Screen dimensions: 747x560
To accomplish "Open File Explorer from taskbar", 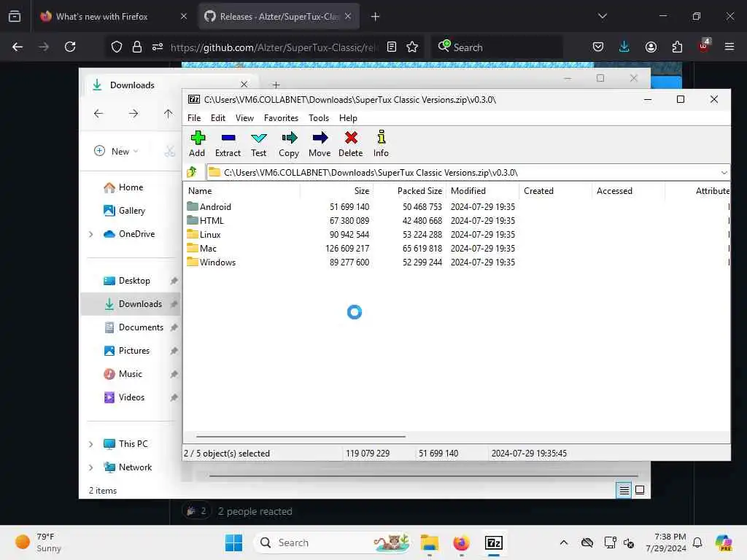I will click(429, 542).
